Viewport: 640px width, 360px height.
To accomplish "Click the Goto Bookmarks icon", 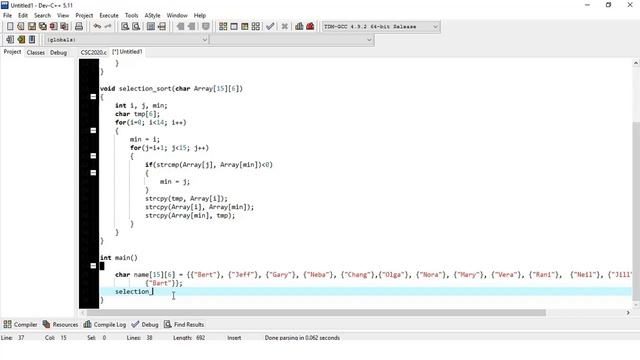I will pyautogui.click(x=32, y=40).
